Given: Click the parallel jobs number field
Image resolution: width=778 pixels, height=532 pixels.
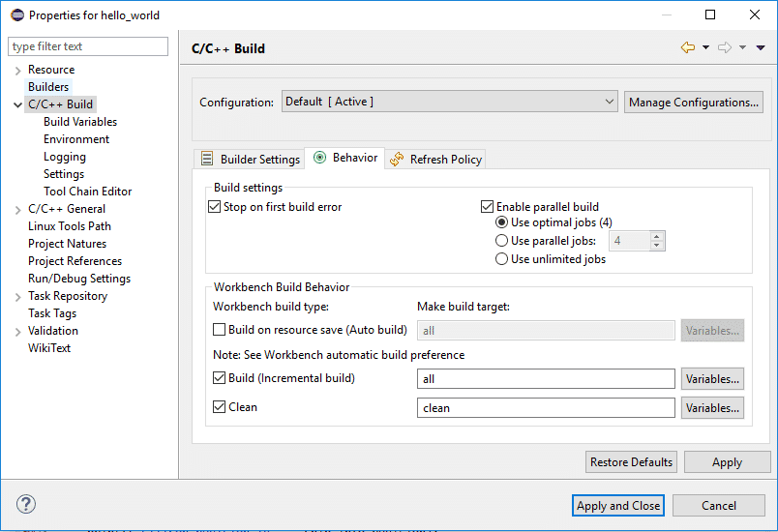Looking at the screenshot, I should (630, 241).
